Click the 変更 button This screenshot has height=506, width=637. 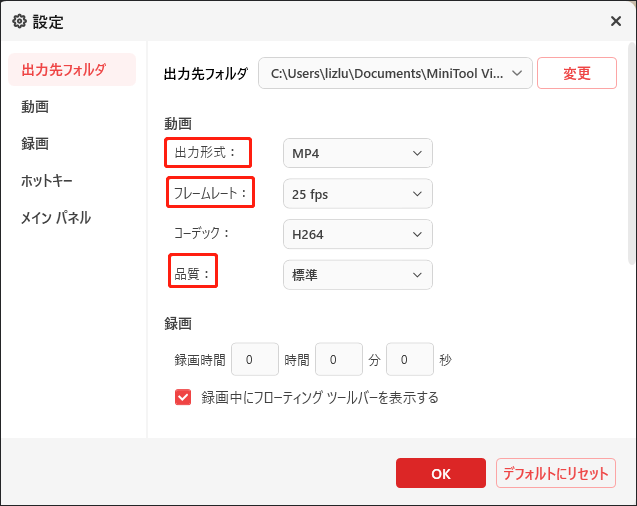(577, 73)
